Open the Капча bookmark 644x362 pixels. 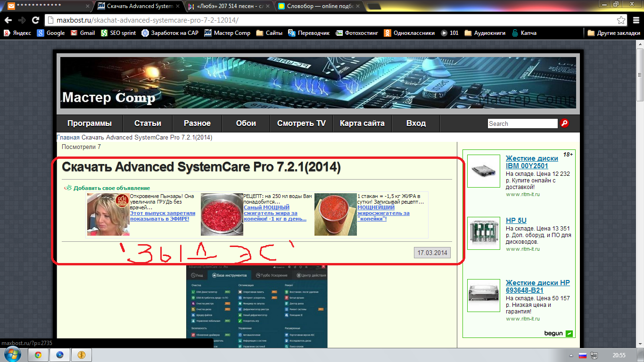[524, 33]
